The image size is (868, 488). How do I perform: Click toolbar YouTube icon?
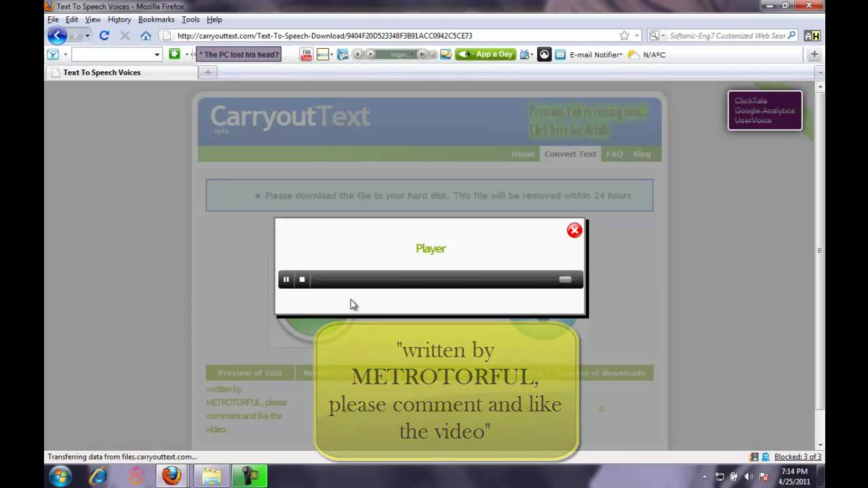(307, 55)
